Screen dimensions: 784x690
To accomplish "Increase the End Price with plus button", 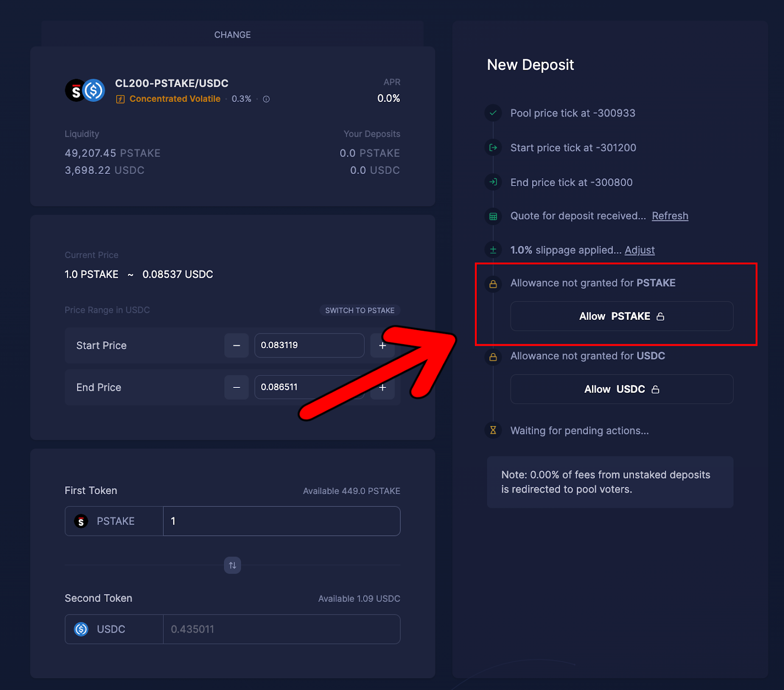I will (383, 387).
